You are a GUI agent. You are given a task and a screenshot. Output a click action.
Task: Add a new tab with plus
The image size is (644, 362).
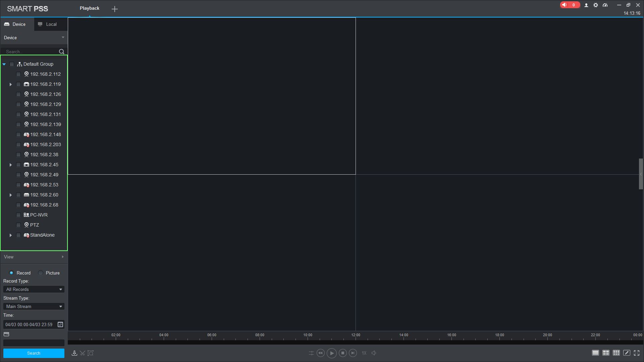click(x=115, y=9)
